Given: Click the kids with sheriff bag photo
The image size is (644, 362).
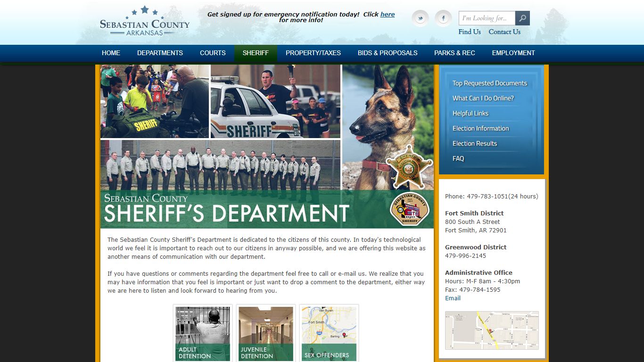Looking at the screenshot, I should [x=155, y=101].
